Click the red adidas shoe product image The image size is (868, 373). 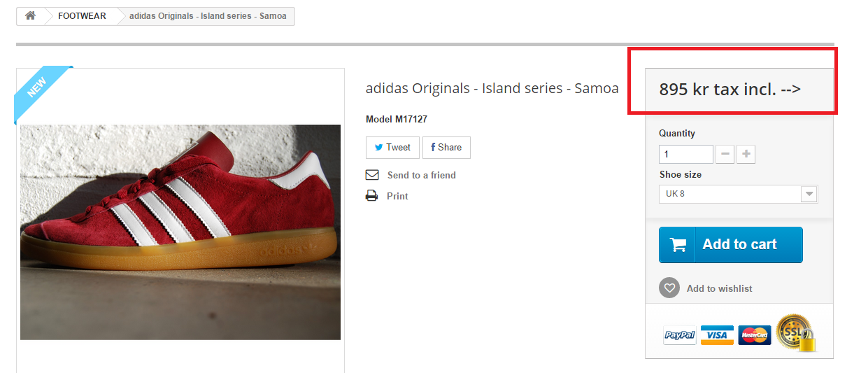click(x=180, y=232)
